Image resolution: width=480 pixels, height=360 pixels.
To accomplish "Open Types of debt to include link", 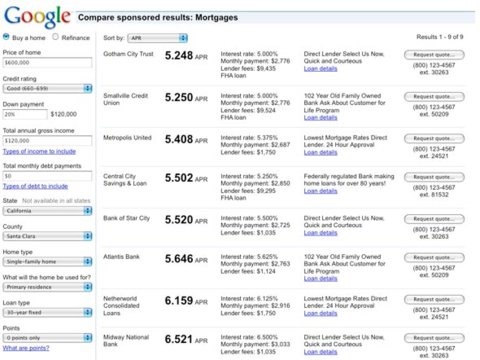I will (35, 186).
